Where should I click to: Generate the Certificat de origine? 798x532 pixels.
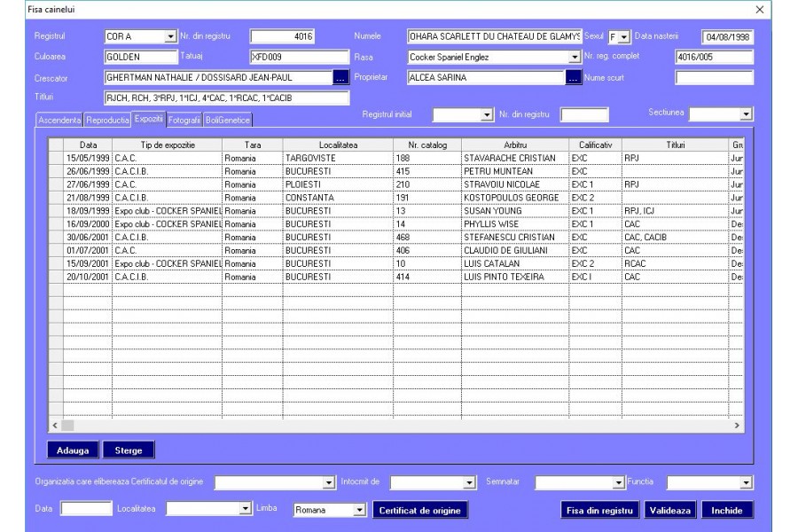420,510
